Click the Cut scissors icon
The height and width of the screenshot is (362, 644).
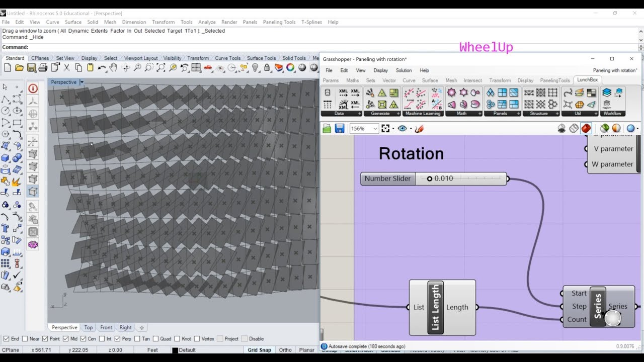click(67, 67)
